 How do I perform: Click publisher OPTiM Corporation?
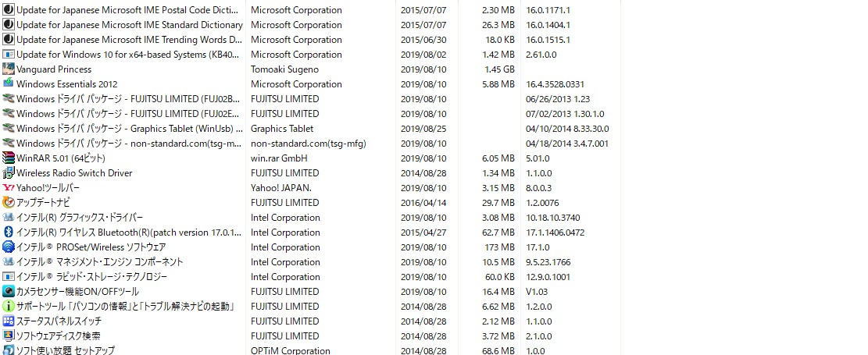coord(291,350)
